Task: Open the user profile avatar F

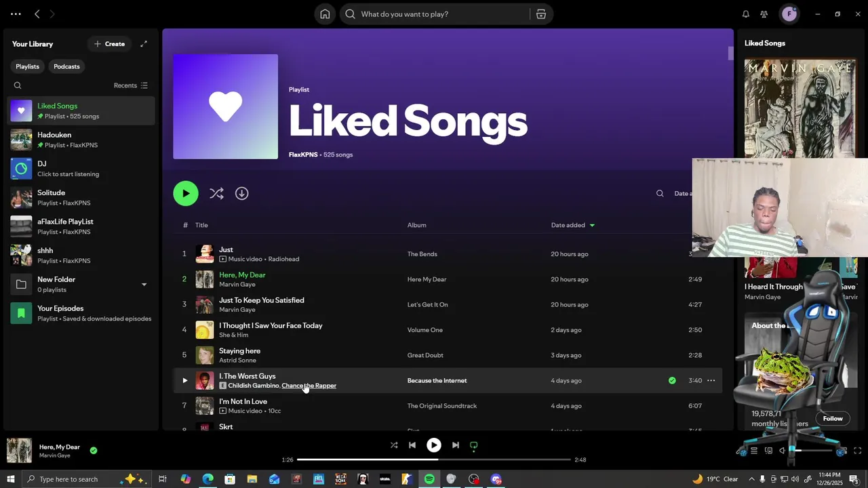Action: (x=789, y=14)
